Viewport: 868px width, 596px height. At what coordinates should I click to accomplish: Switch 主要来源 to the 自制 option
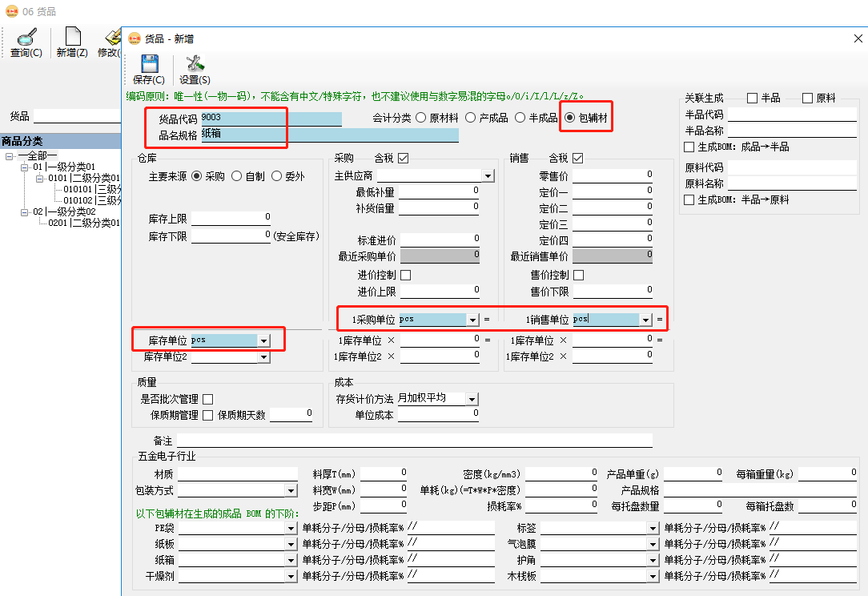pyautogui.click(x=235, y=175)
